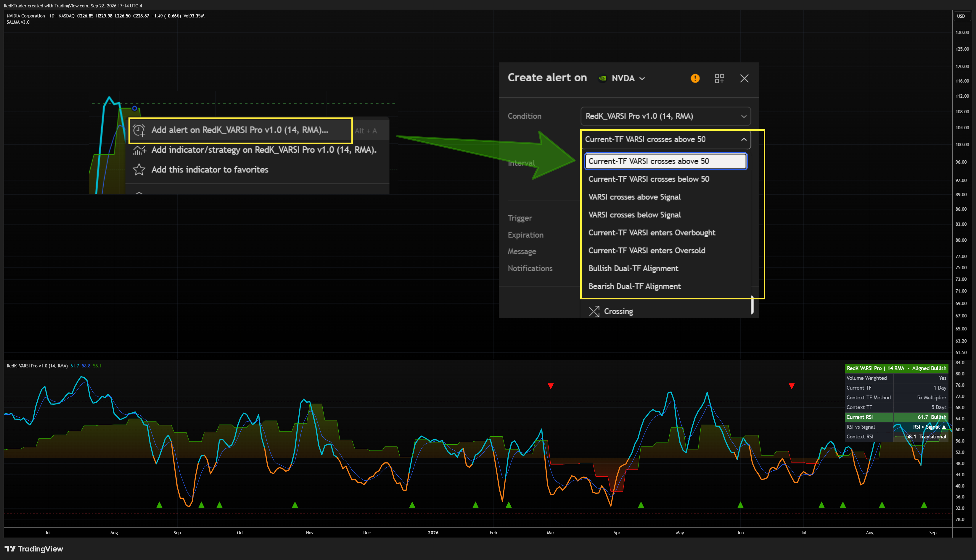This screenshot has width=976, height=560.
Task: Collapse the Current-TF VARSI crosses above 50 dropdown
Action: (665, 140)
